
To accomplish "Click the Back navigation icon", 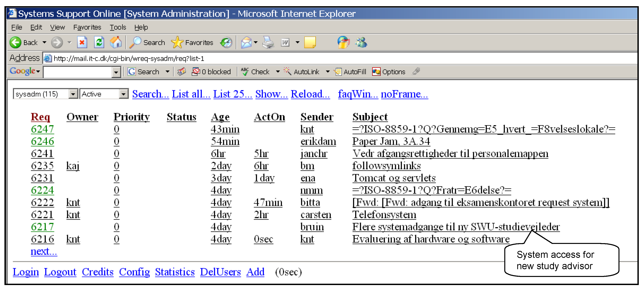I will tap(15, 42).
